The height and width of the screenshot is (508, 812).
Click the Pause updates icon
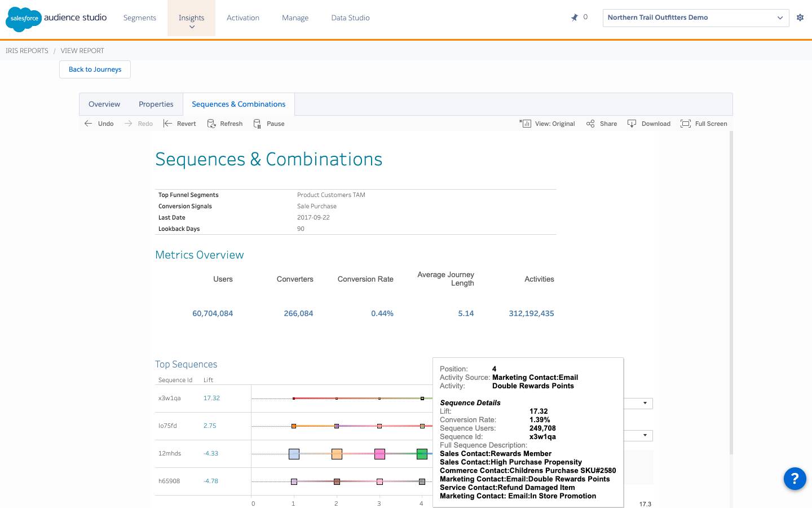257,124
